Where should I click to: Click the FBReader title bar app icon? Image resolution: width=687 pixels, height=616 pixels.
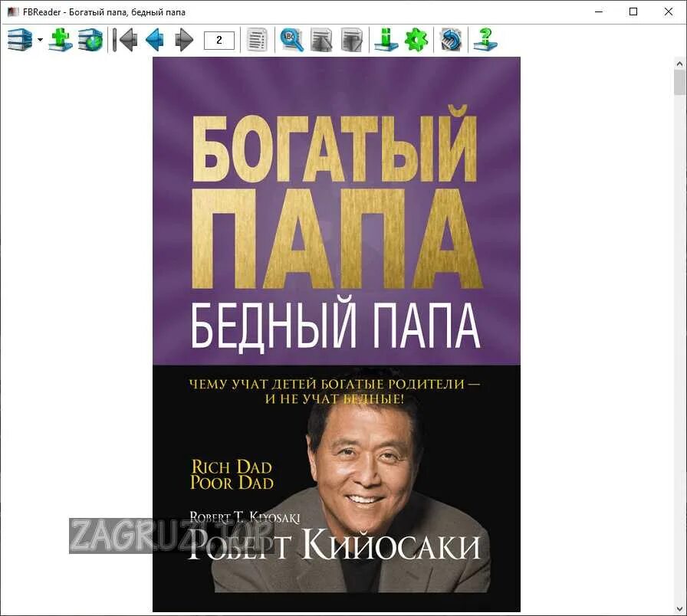[13, 12]
